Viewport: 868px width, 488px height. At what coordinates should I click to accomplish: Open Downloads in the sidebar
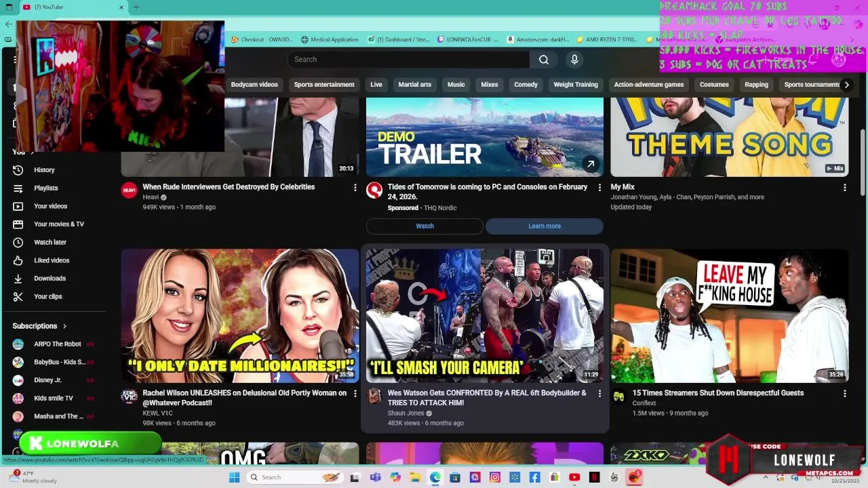click(x=50, y=279)
